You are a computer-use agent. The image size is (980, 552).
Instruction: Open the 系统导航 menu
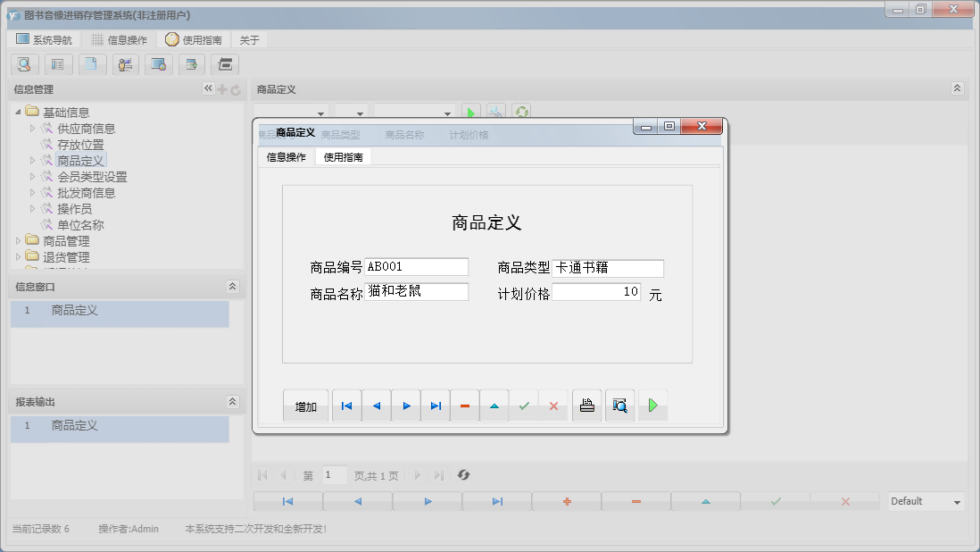45,40
